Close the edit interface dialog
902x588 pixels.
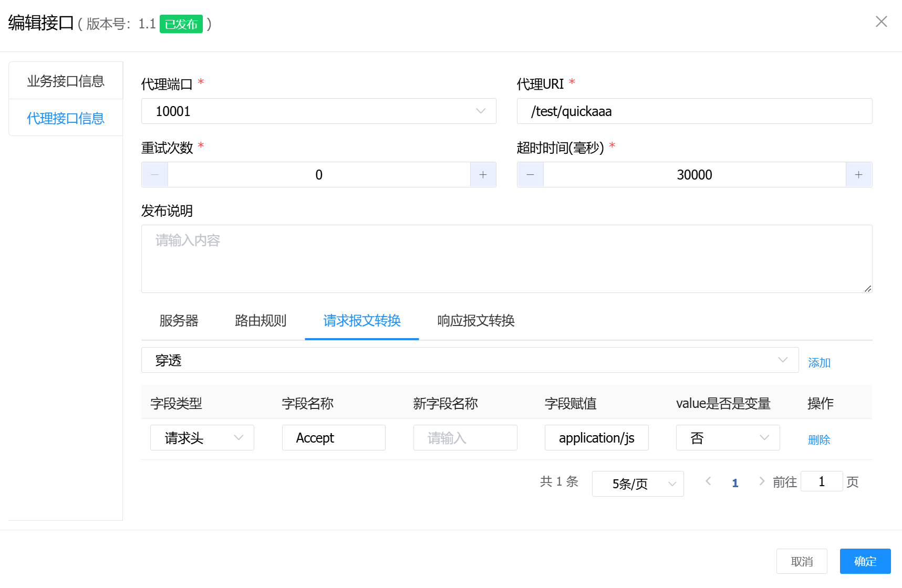coord(881,22)
